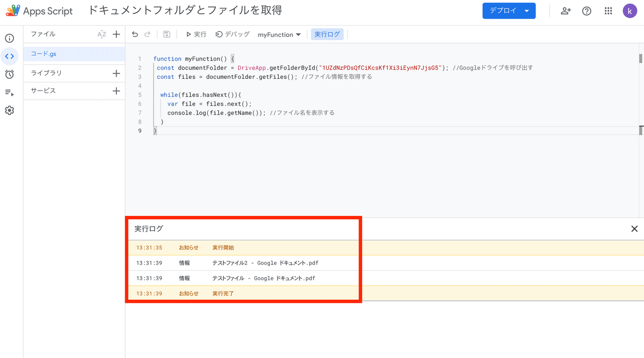Open the Google apps grid launcher
Screen dimensions: 644x358
click(x=608, y=11)
